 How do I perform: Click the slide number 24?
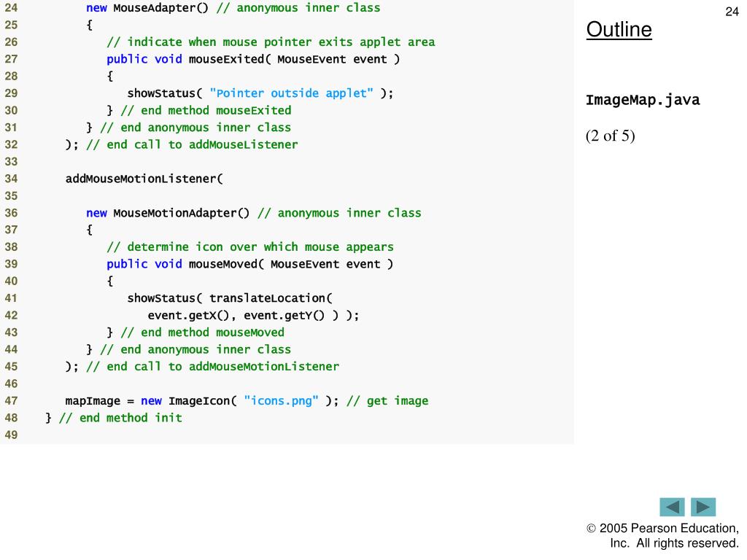tap(732, 12)
